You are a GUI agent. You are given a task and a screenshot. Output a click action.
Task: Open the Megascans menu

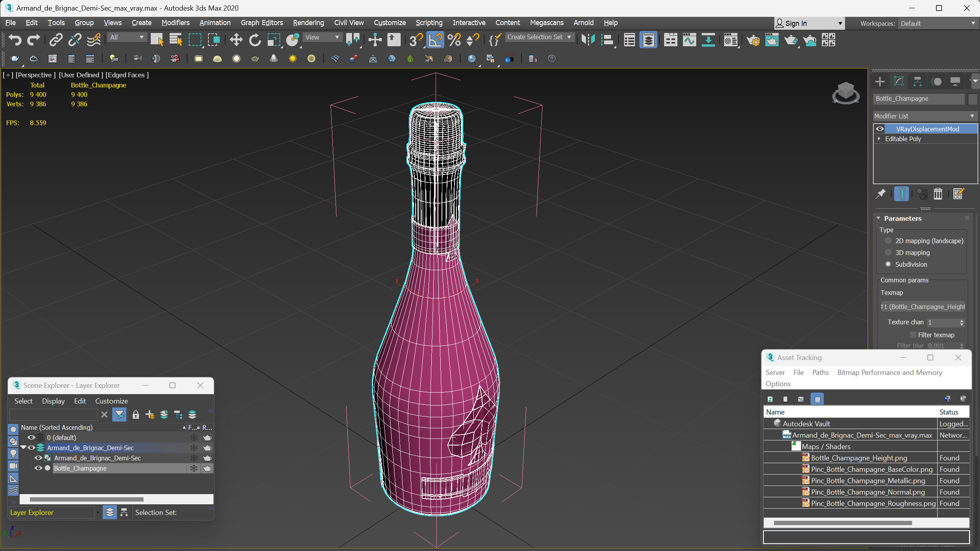tap(547, 23)
